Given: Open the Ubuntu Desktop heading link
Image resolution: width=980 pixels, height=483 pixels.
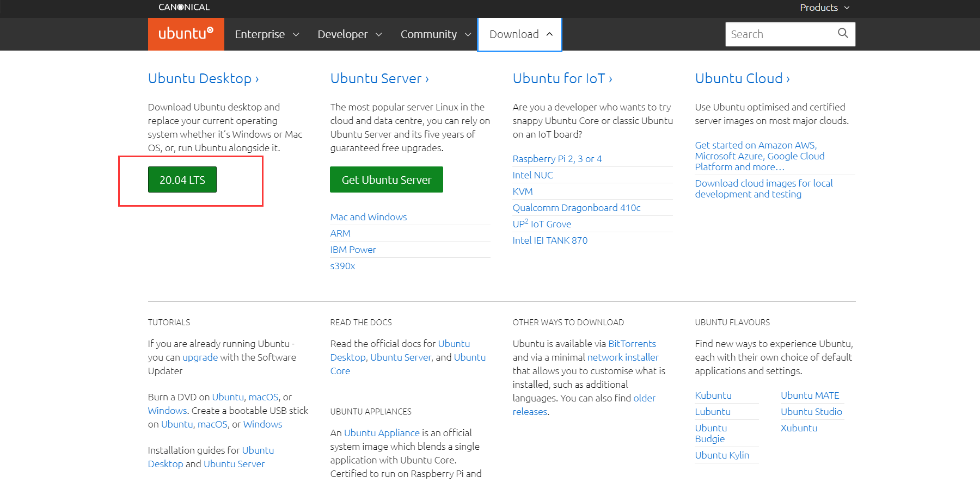Looking at the screenshot, I should (203, 78).
